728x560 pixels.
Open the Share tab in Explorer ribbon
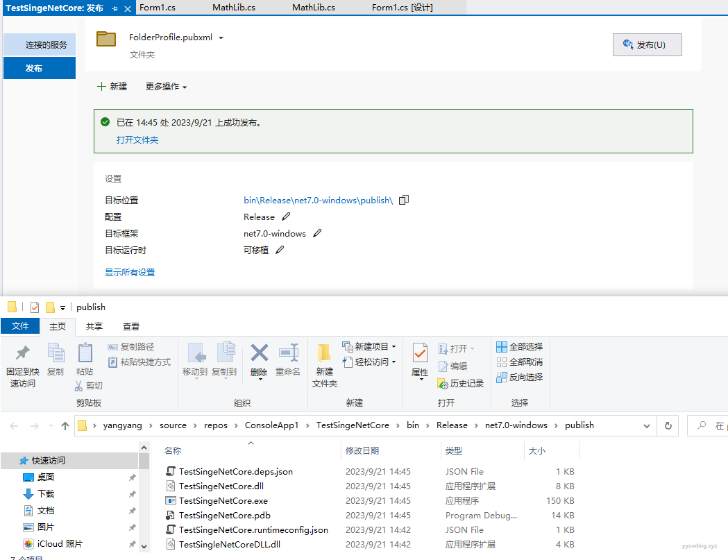pos(94,326)
